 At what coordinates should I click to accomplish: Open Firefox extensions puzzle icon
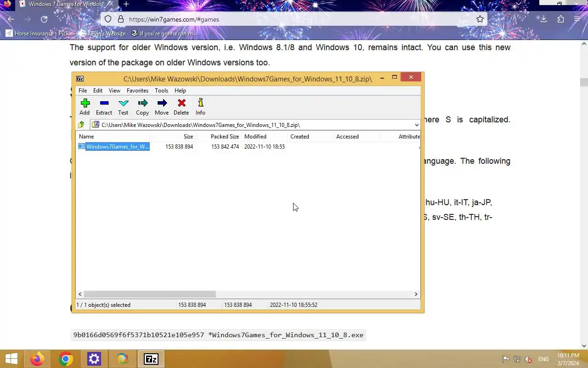pyautogui.click(x=560, y=19)
